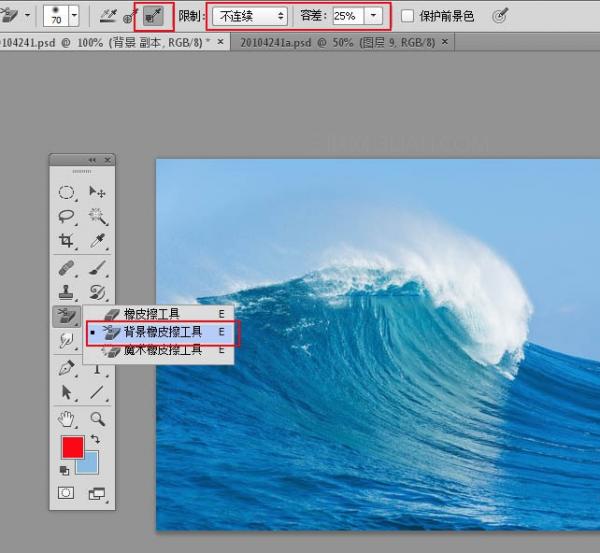Select the Type tool
Screen dimensions: 600x553
coord(97,370)
